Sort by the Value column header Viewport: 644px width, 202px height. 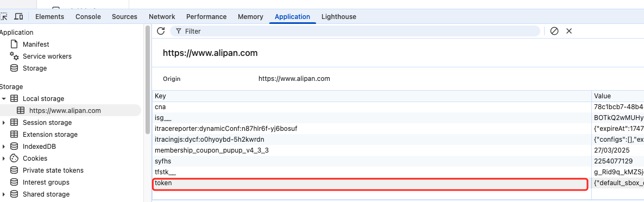[x=618, y=96]
